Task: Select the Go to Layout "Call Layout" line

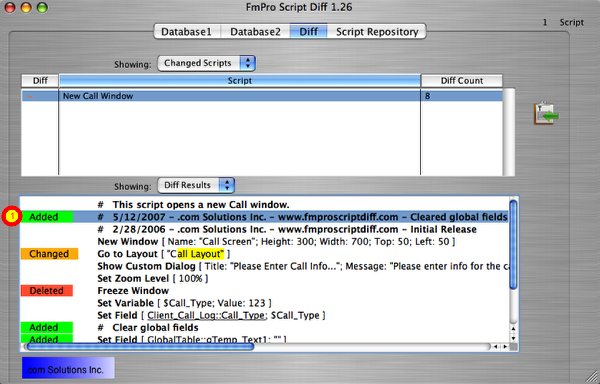Action: click(164, 254)
